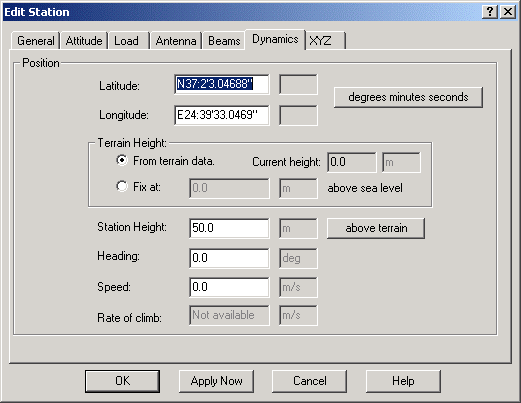Switch to the Attitude tab

click(x=84, y=41)
